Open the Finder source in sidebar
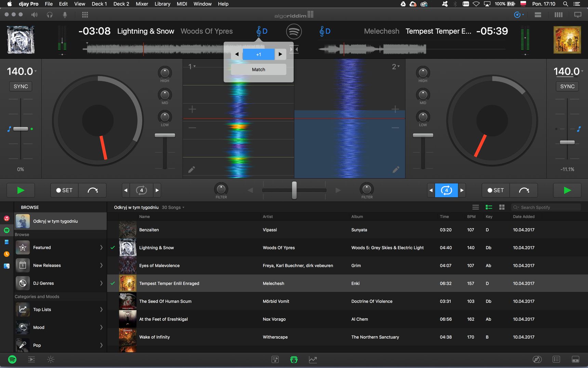This screenshot has width=588, height=368. [6, 266]
